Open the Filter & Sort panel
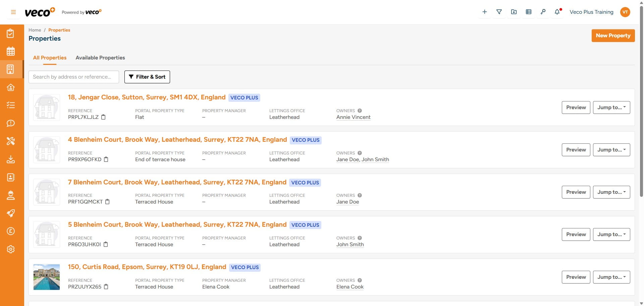The image size is (644, 306). coord(147,77)
